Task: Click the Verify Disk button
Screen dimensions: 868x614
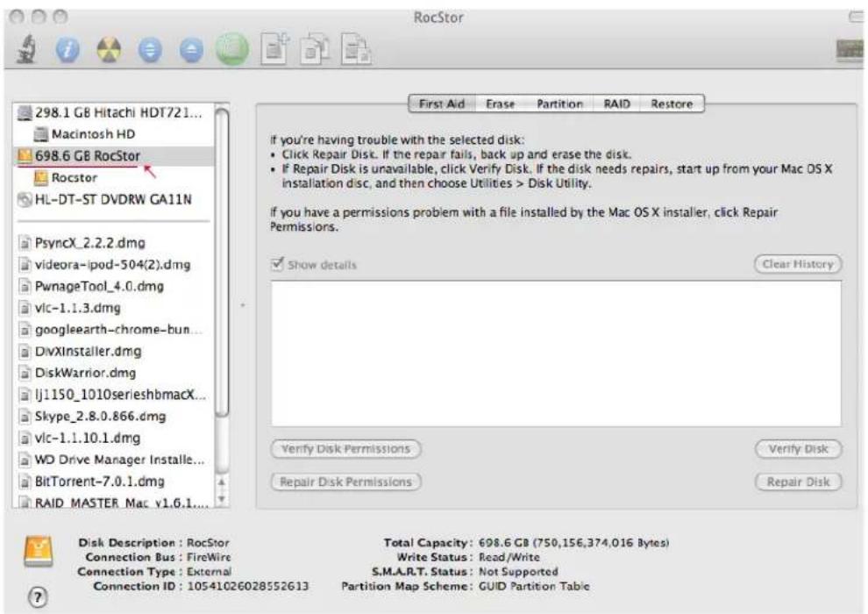Action: pyautogui.click(x=798, y=449)
